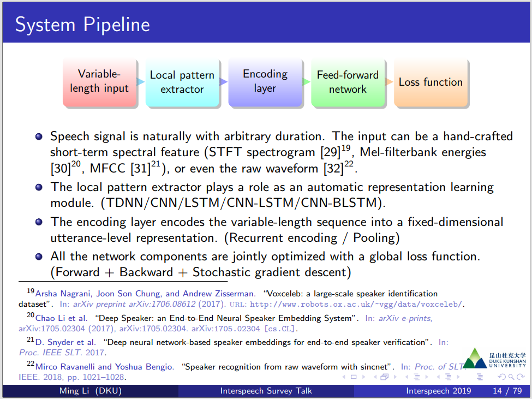This screenshot has width=532, height=399.
Task: Click the Feed-forward network block
Action: pyautogui.click(x=348, y=82)
